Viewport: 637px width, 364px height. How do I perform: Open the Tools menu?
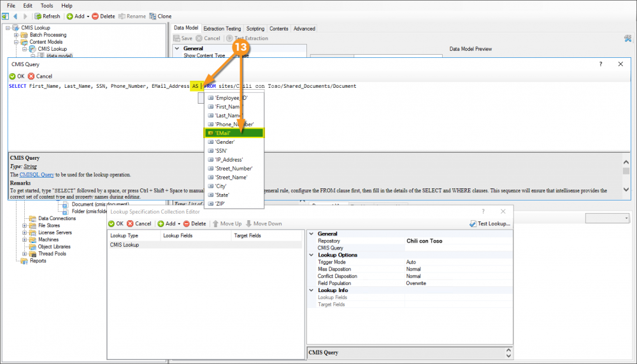(x=47, y=6)
